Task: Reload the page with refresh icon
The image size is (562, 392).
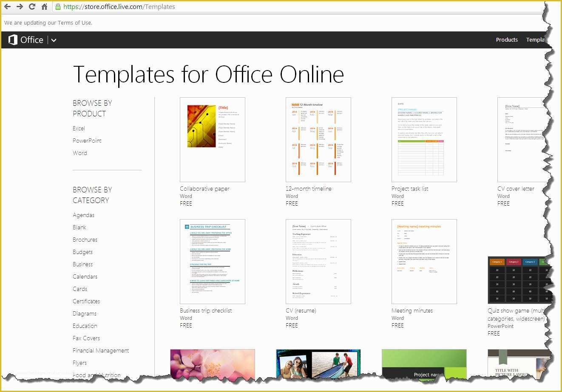Action: (32, 7)
